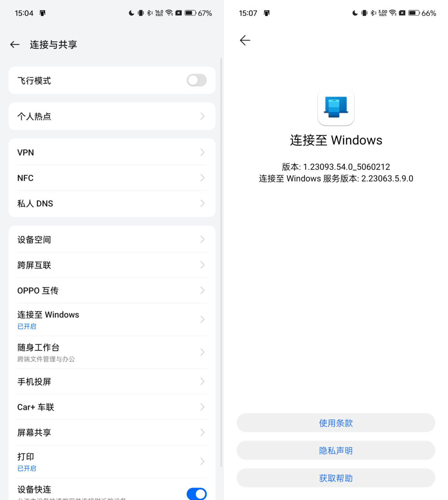Image resolution: width=448 pixels, height=500 pixels.
Task: Tap the left screen battery status icon
Action: 190,13
